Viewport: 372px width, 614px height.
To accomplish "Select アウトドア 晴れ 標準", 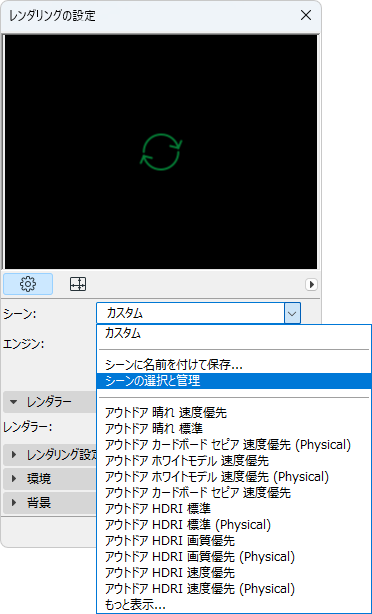I will (234, 428).
